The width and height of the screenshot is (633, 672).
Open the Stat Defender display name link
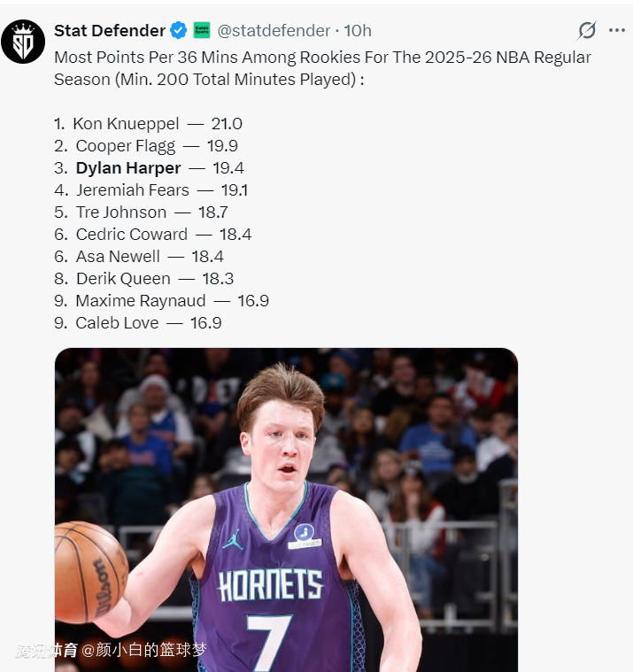click(x=110, y=30)
